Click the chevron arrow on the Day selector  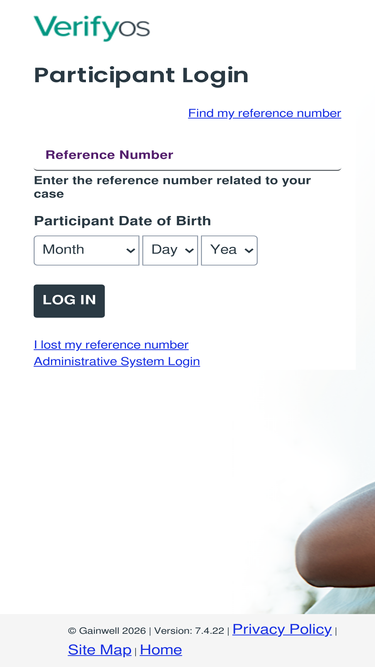click(189, 251)
